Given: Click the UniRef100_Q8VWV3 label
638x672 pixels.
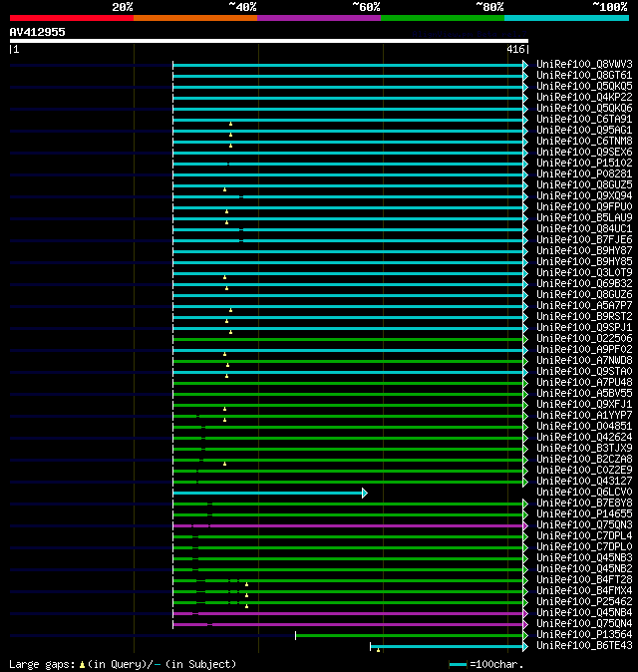Looking at the screenshot, I should 584,64.
